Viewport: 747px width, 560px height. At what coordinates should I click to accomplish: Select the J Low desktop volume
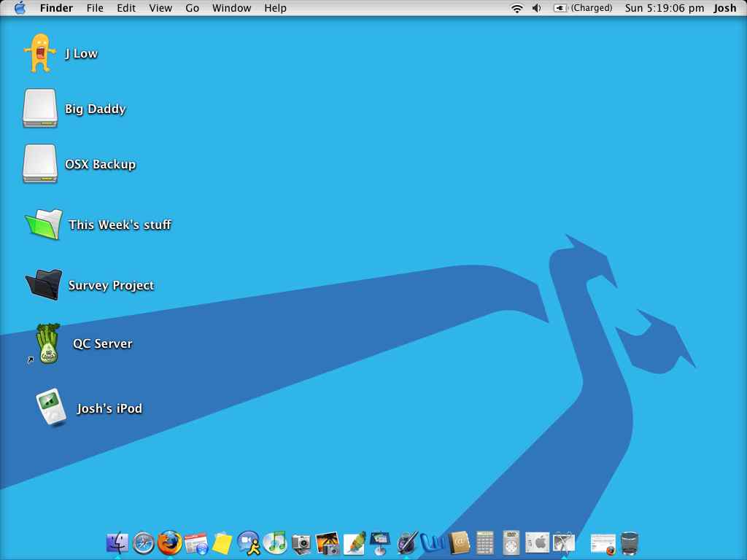tap(40, 52)
